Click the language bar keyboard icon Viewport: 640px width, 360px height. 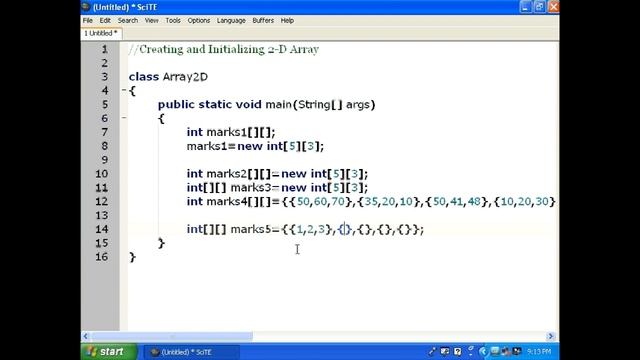click(445, 351)
